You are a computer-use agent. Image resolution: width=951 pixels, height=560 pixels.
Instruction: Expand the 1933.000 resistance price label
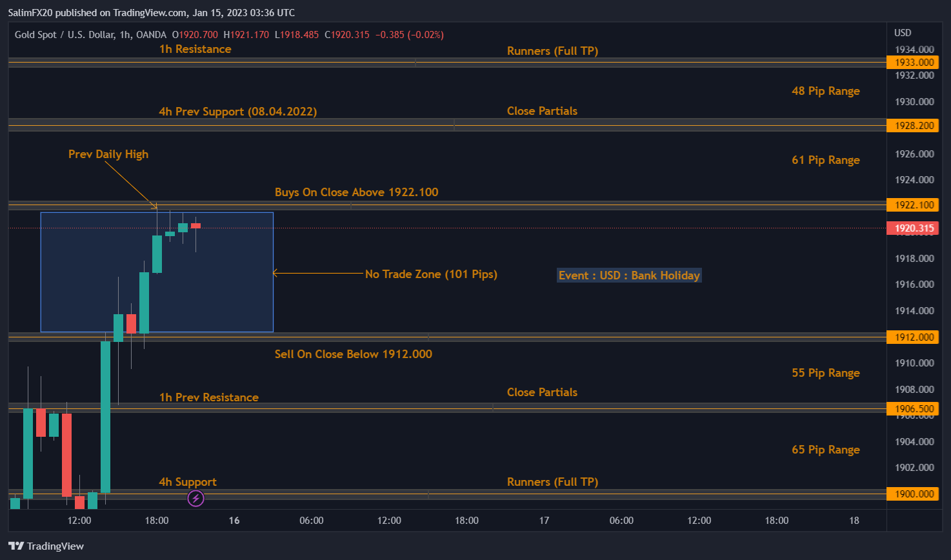[913, 62]
